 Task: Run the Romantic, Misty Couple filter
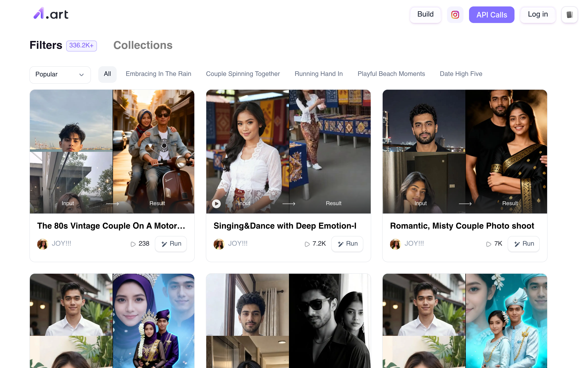pyautogui.click(x=524, y=244)
